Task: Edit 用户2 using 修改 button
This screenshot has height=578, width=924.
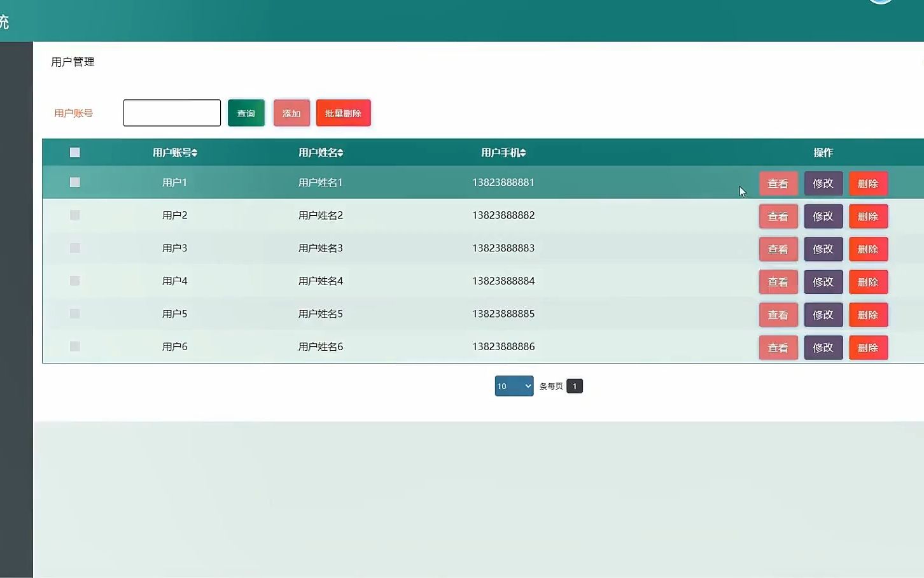Action: coord(823,216)
